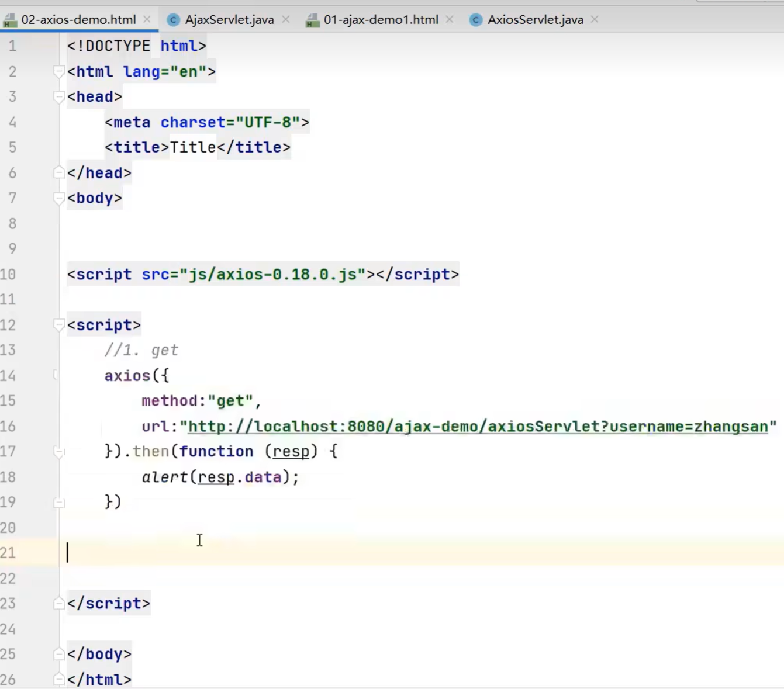Close the AjaxServlet.java tab
Screen dimensions: 784x689
285,19
